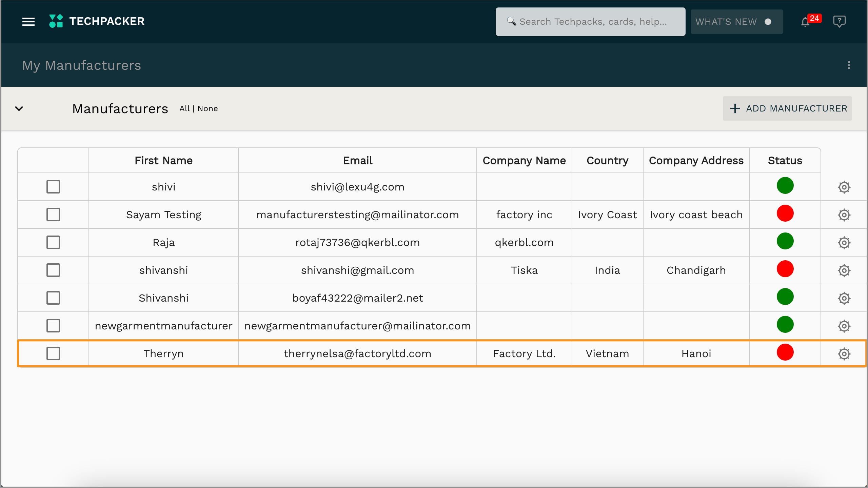The height and width of the screenshot is (488, 868).
Task: Open the hamburger navigation menu
Action: [x=28, y=22]
